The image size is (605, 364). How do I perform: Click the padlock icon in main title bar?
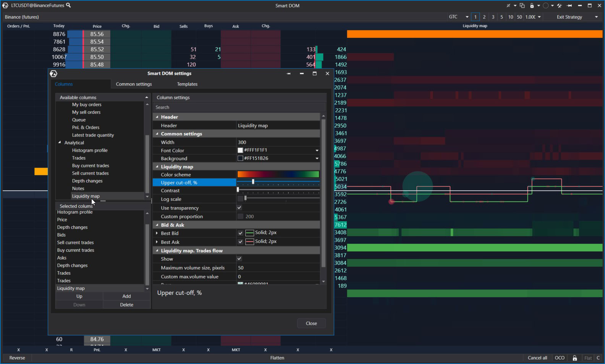point(532,6)
